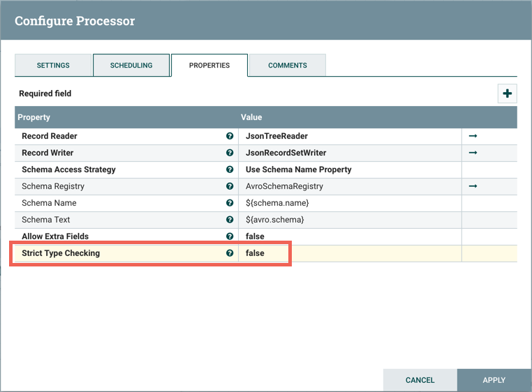Go to AvroSchemaRegistry service via arrow
The image size is (532, 392).
tap(473, 186)
